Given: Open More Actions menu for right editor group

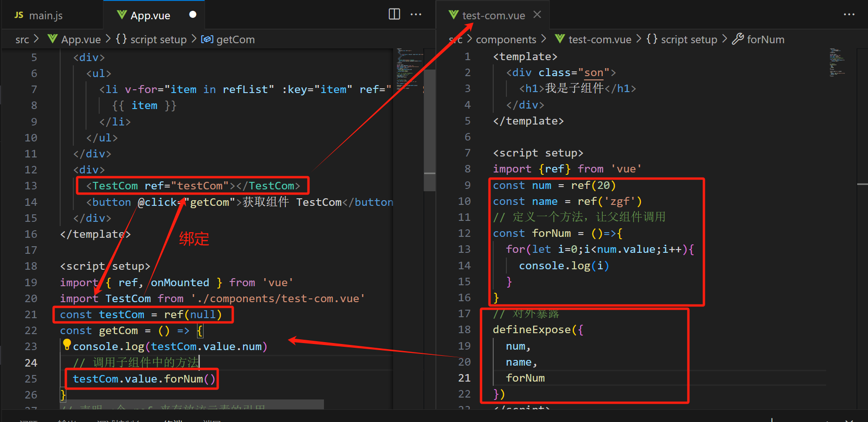Looking at the screenshot, I should click(849, 14).
